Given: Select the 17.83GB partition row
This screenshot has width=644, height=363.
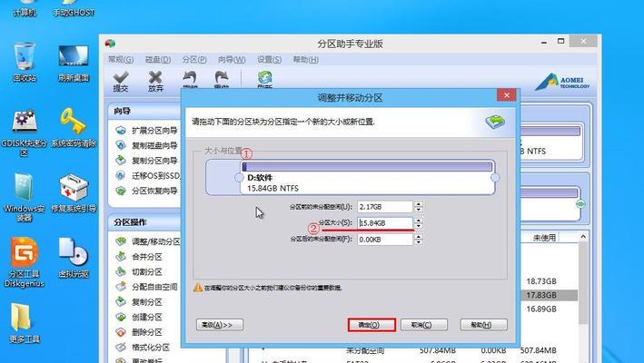Looking at the screenshot, I should point(549,295).
